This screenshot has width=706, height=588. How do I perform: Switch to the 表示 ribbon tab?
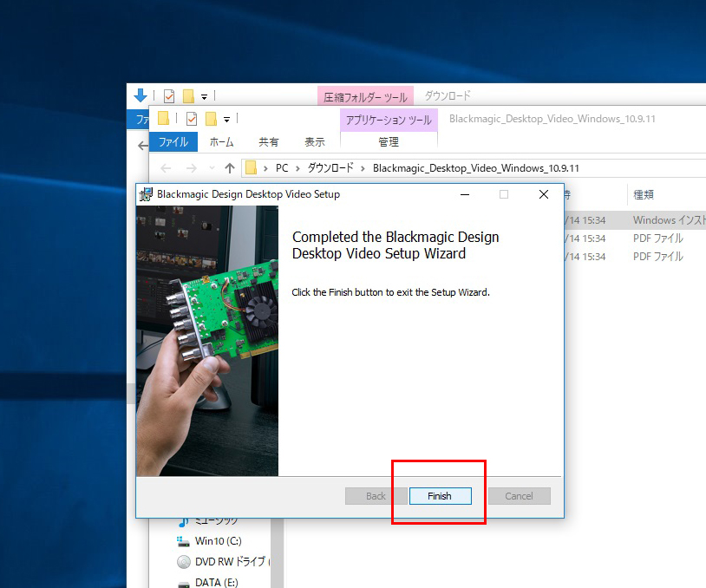[315, 142]
